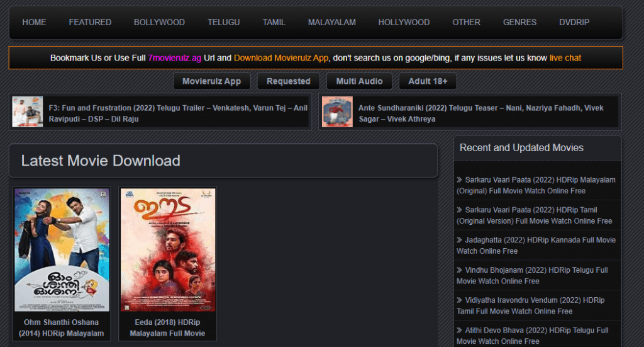Open the HOME menu item
Image resolution: width=644 pixels, height=347 pixels.
tap(34, 22)
